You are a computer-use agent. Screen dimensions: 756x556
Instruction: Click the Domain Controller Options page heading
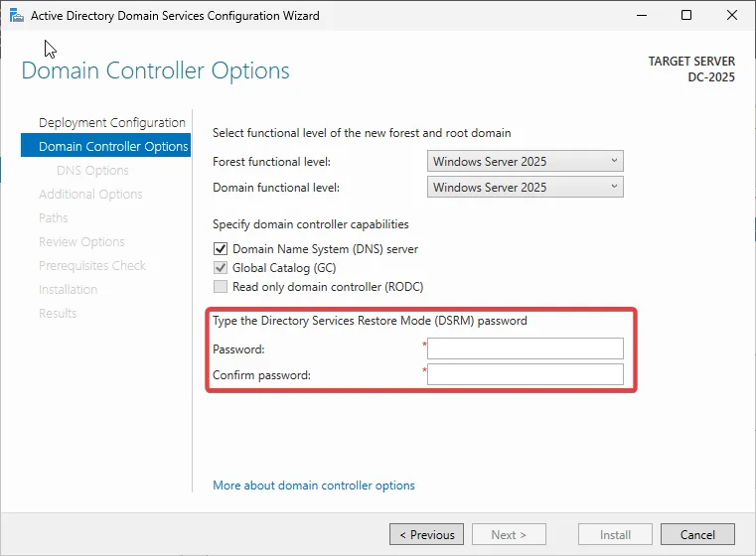(155, 70)
